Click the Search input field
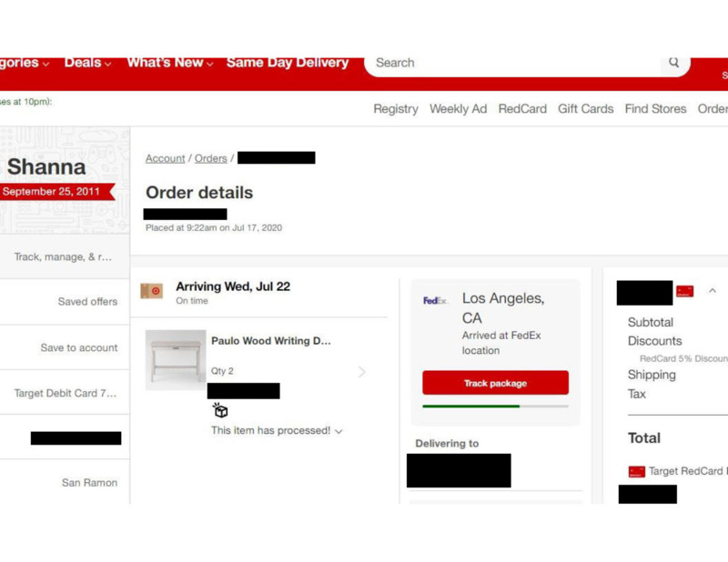728x562 pixels. pos(510,63)
